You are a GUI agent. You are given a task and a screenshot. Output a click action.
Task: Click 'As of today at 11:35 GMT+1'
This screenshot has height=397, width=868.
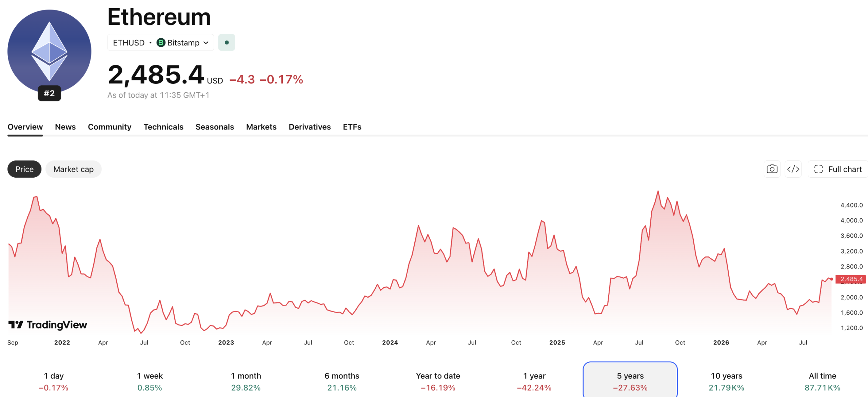coord(158,95)
